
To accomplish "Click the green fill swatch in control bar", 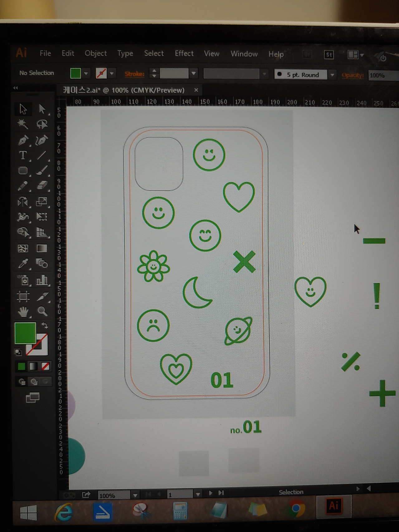I will coord(76,73).
